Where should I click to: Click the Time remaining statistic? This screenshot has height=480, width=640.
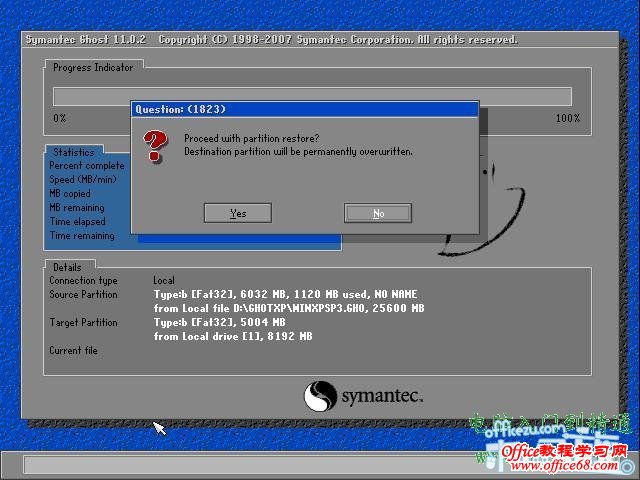tap(82, 236)
